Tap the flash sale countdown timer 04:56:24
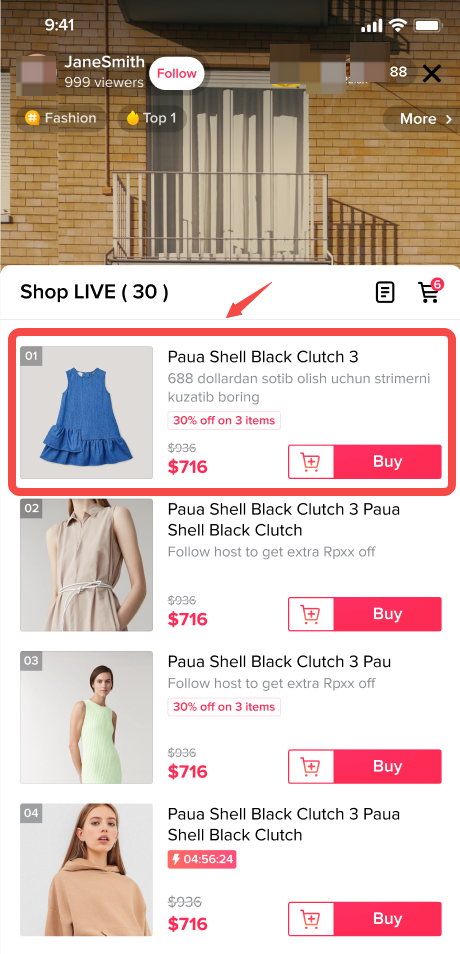 pos(202,860)
